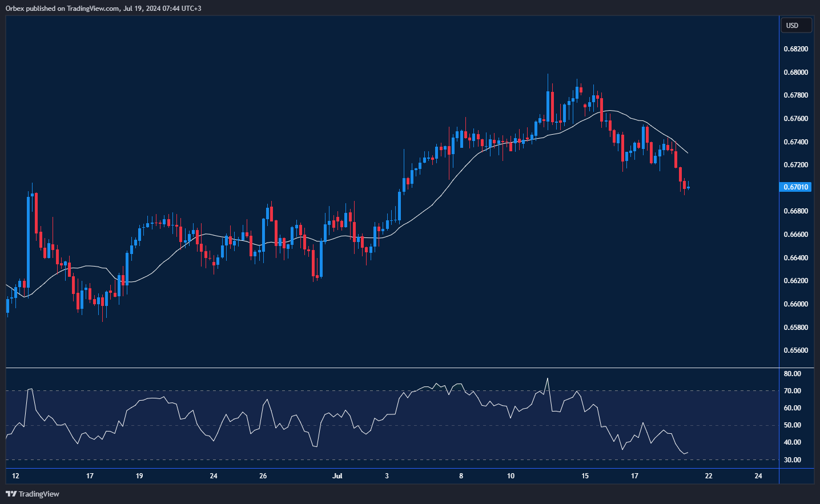Click the 30.00 label on the RSI scale
Viewport: 820px width, 504px height.
(792, 460)
